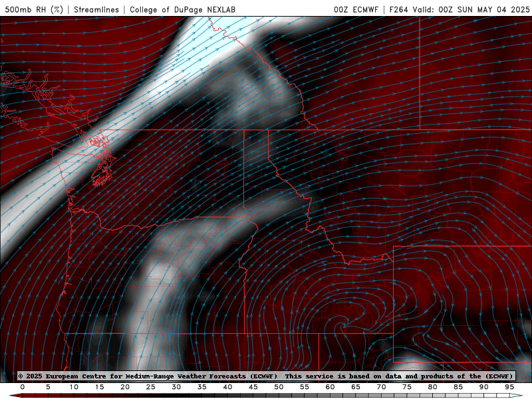This screenshot has width=532, height=399.
Task: Click the '55' colorbar scale label
Action: click(305, 387)
